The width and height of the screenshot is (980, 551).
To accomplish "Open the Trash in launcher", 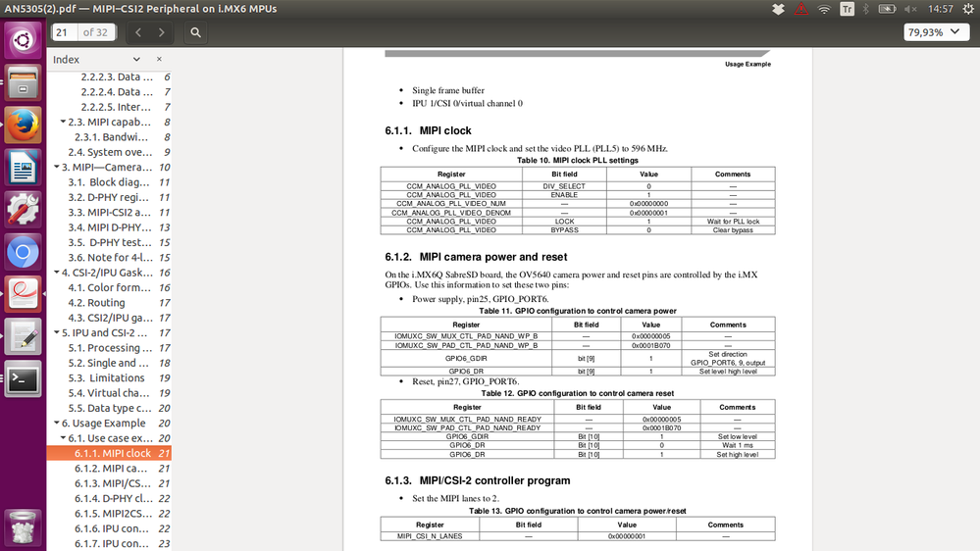I will click(24, 526).
